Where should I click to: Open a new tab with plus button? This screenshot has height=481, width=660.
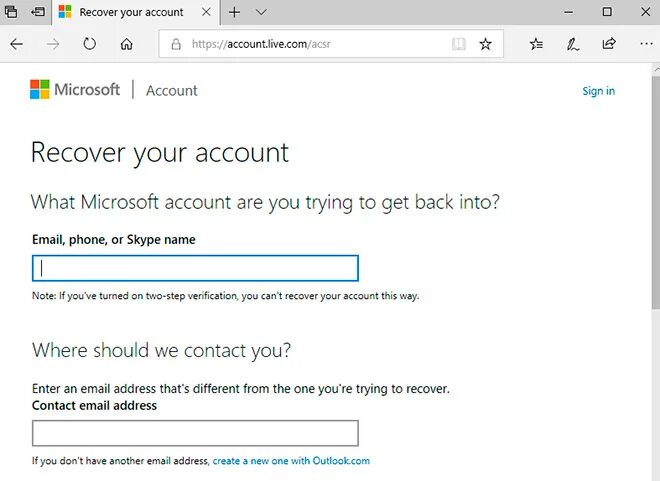click(235, 12)
